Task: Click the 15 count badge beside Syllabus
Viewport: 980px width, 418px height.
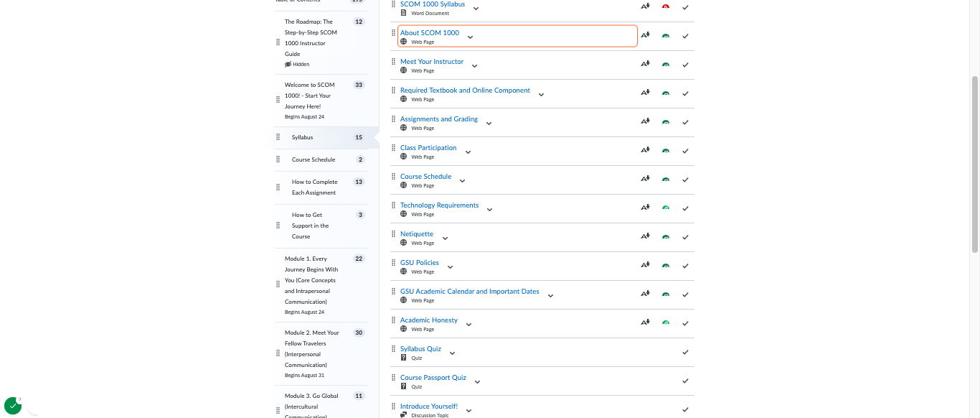Action: coord(359,137)
